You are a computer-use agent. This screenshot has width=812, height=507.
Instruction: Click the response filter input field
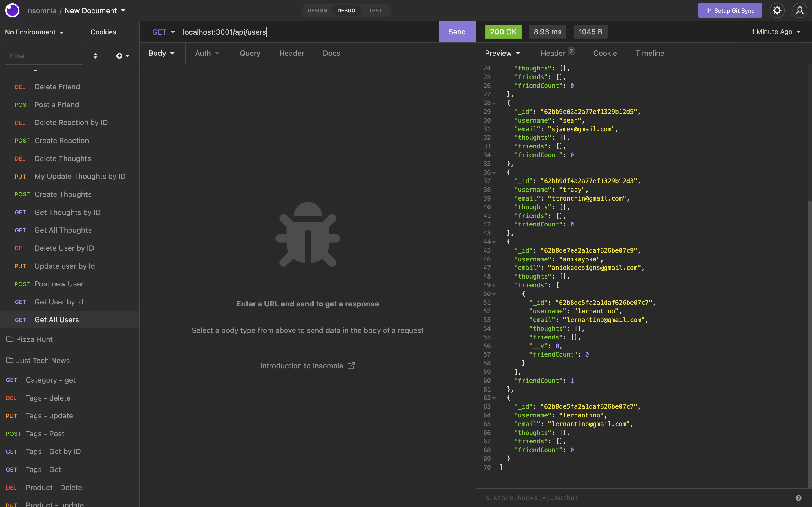[570, 498]
